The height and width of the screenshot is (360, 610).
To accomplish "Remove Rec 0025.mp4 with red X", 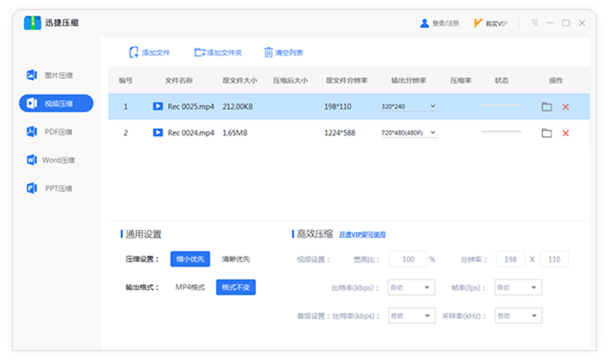I will (x=566, y=107).
